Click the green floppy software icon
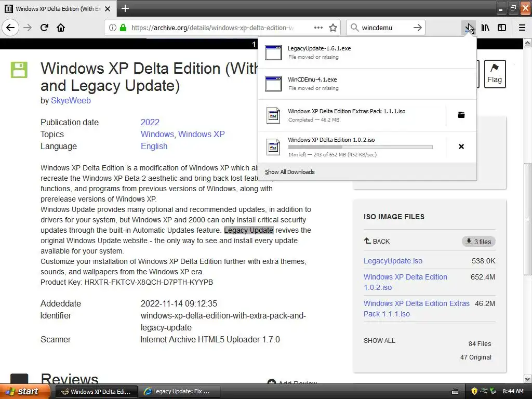This screenshot has height=399, width=532. (x=19, y=70)
